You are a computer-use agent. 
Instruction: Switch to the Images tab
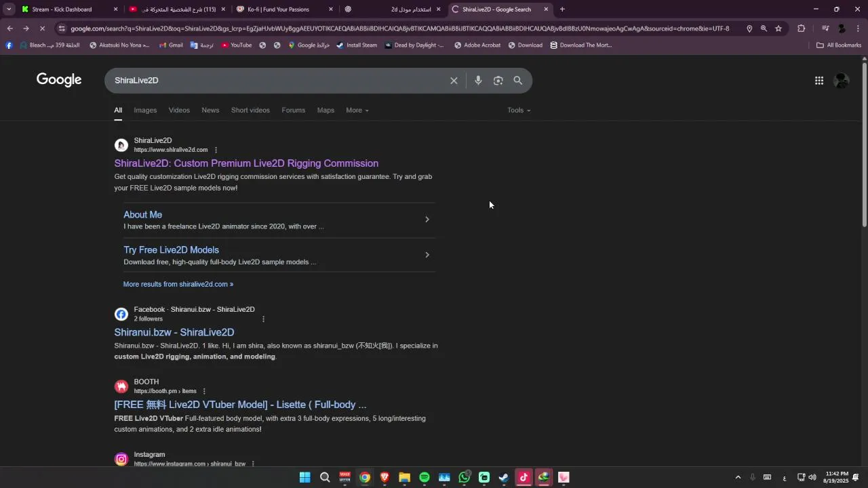(145, 110)
